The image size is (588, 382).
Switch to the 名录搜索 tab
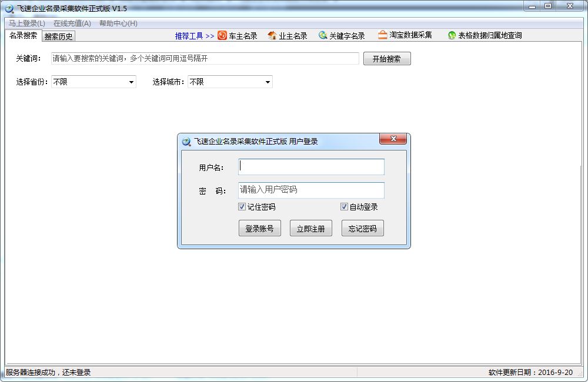click(24, 36)
